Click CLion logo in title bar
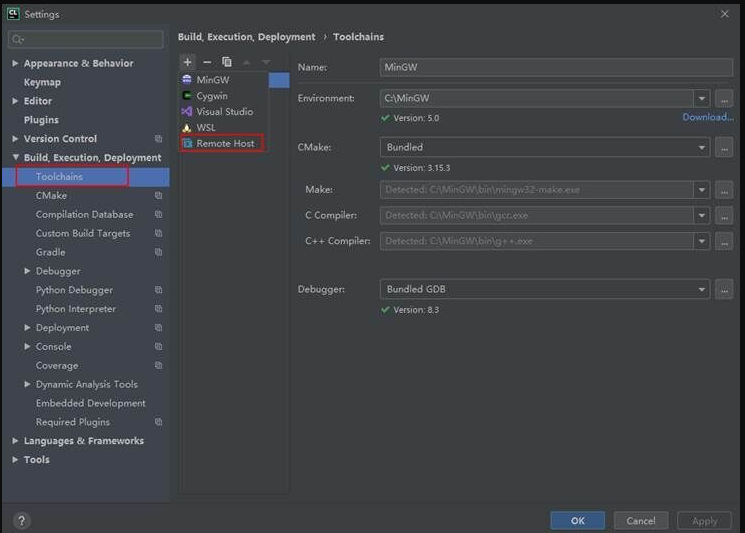 tap(13, 14)
